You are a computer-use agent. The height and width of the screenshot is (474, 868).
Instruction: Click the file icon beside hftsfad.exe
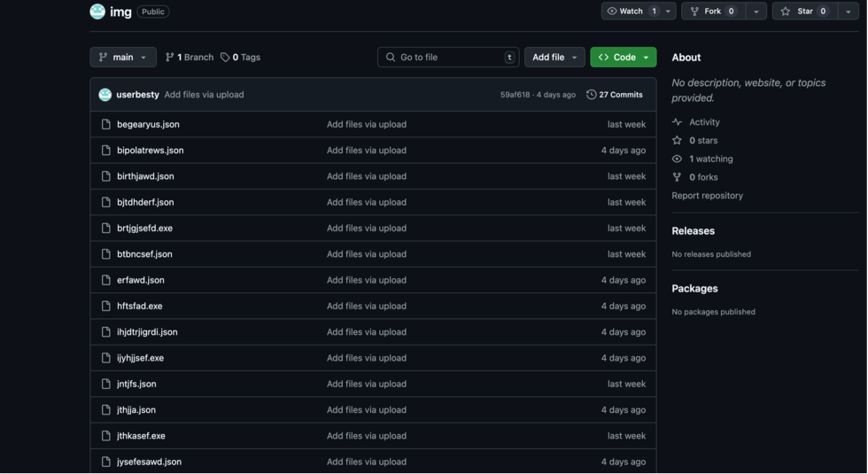(106, 306)
